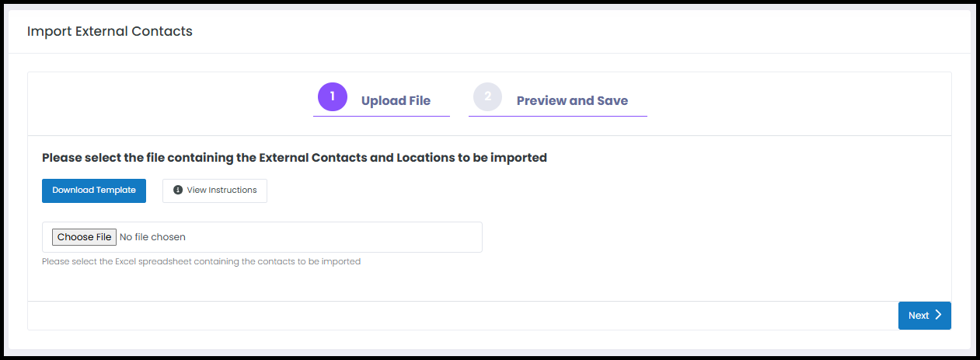980x360 pixels.
Task: Click the Import External Contacts page title
Action: pos(110,32)
